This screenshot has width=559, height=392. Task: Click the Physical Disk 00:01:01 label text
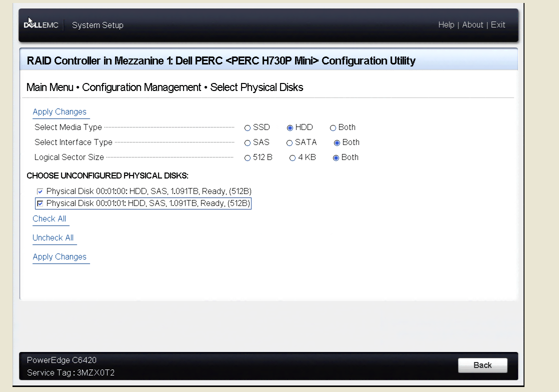[148, 203]
